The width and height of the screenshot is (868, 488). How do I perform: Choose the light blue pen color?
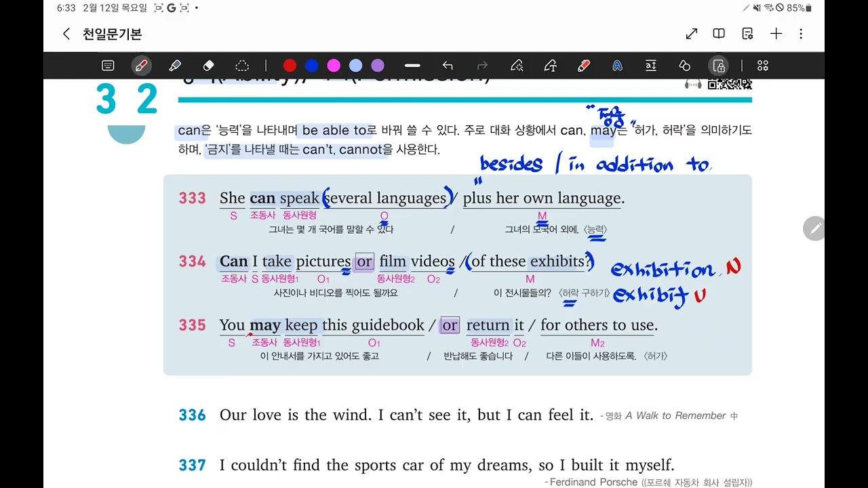[355, 66]
